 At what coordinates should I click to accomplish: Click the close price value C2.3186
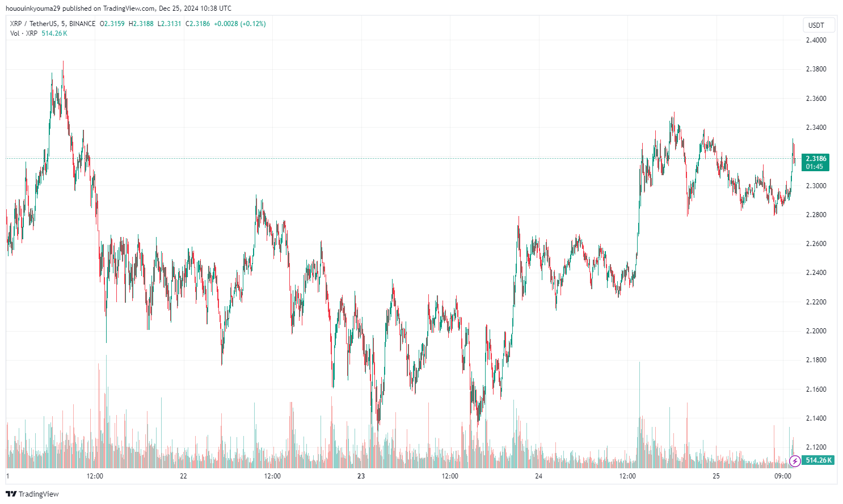click(197, 24)
